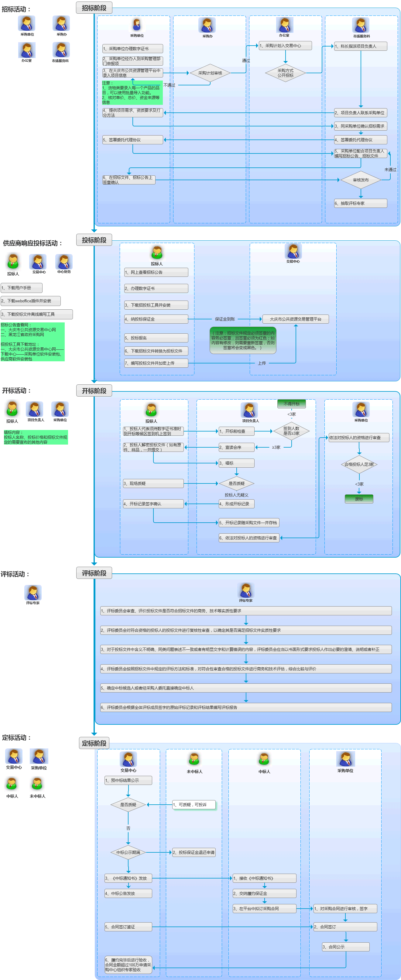Viewport: 401px width, 980px height.
Task: Select the 6、抽取评标专家 step box
Action: pyautogui.click(x=360, y=204)
